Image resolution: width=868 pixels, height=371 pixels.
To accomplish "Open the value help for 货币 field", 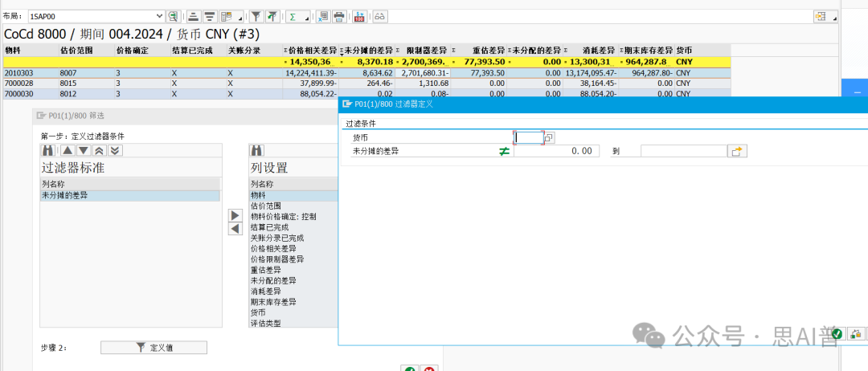I will pos(550,137).
